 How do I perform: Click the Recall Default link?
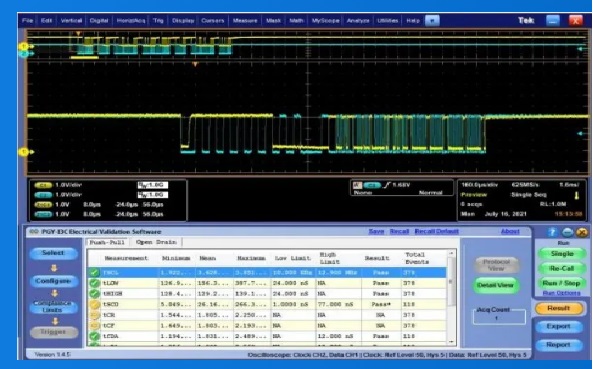click(x=436, y=231)
